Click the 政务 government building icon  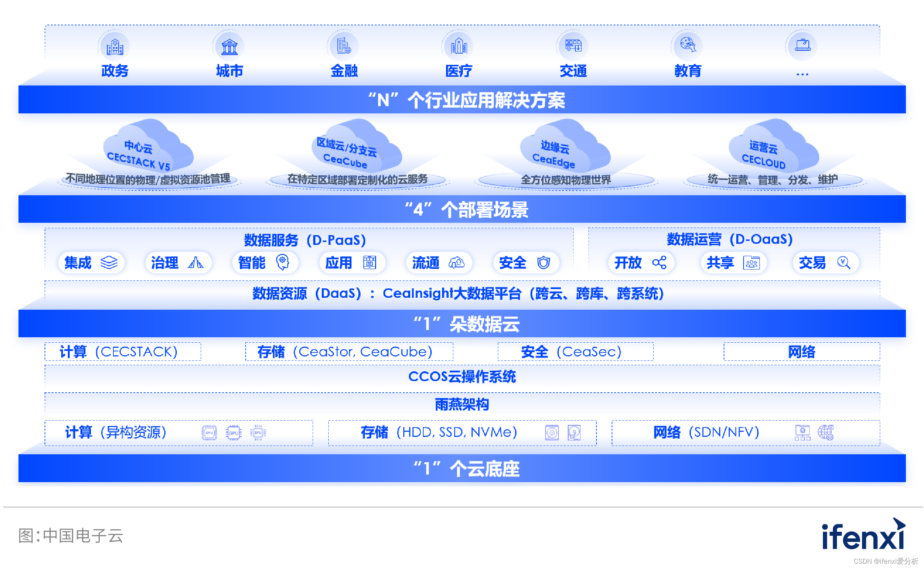click(115, 47)
